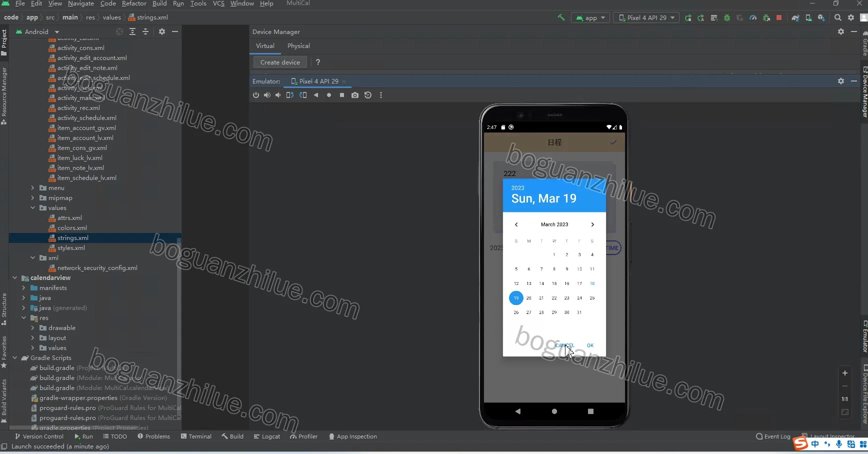Collapse the values folder under app res
Image resolution: width=868 pixels, height=454 pixels.
point(33,208)
